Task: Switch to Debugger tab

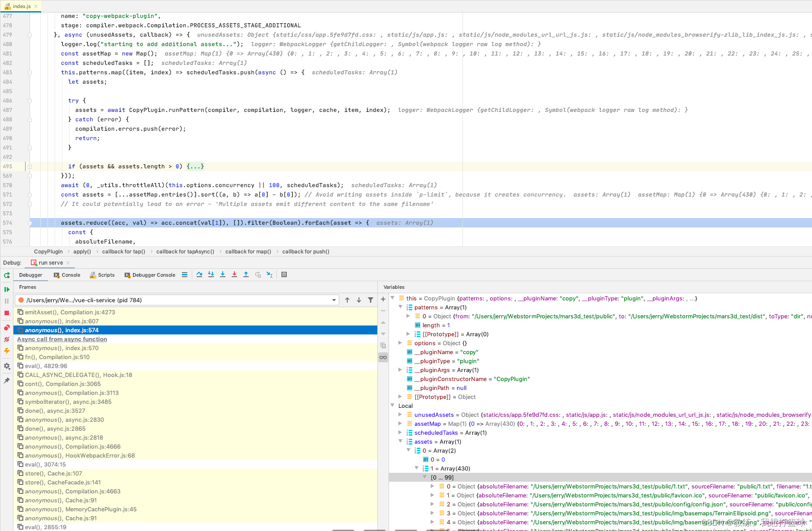Action: point(31,275)
